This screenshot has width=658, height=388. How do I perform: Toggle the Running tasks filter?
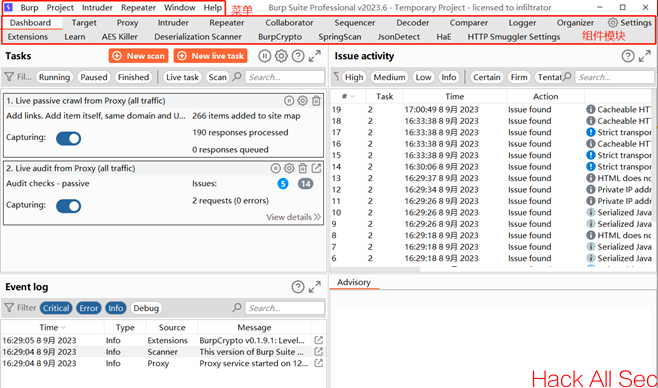click(x=55, y=77)
